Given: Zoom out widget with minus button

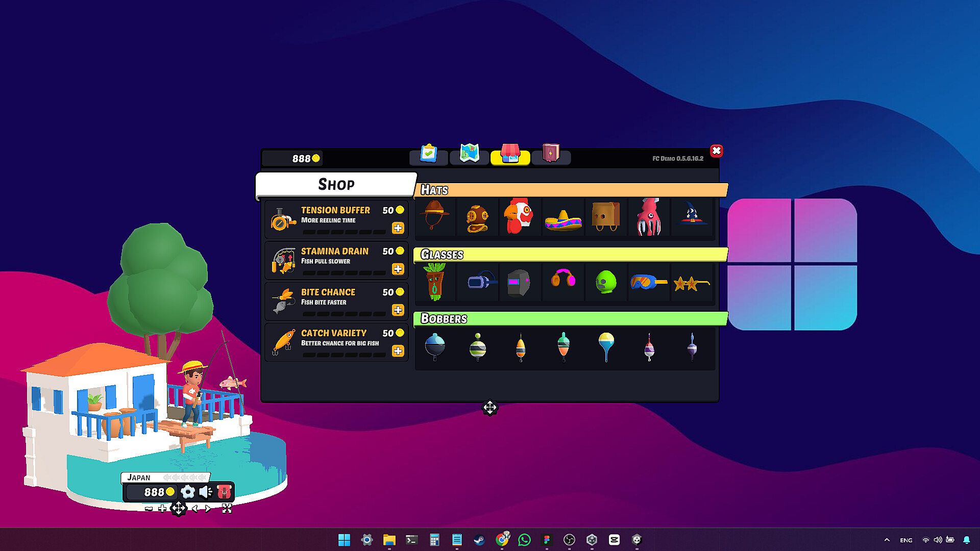Looking at the screenshot, I should [x=149, y=509].
